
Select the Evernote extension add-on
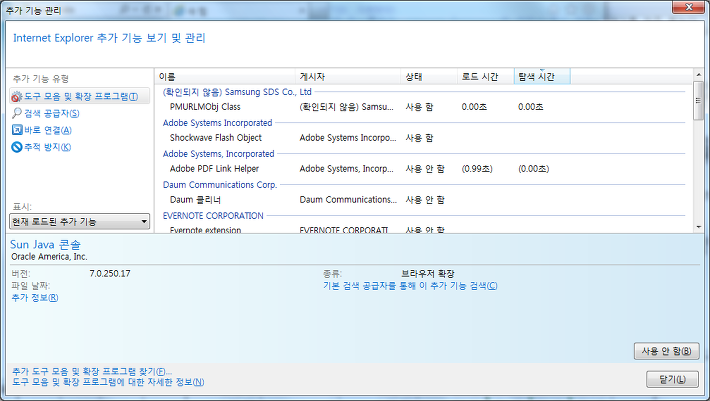(205, 229)
